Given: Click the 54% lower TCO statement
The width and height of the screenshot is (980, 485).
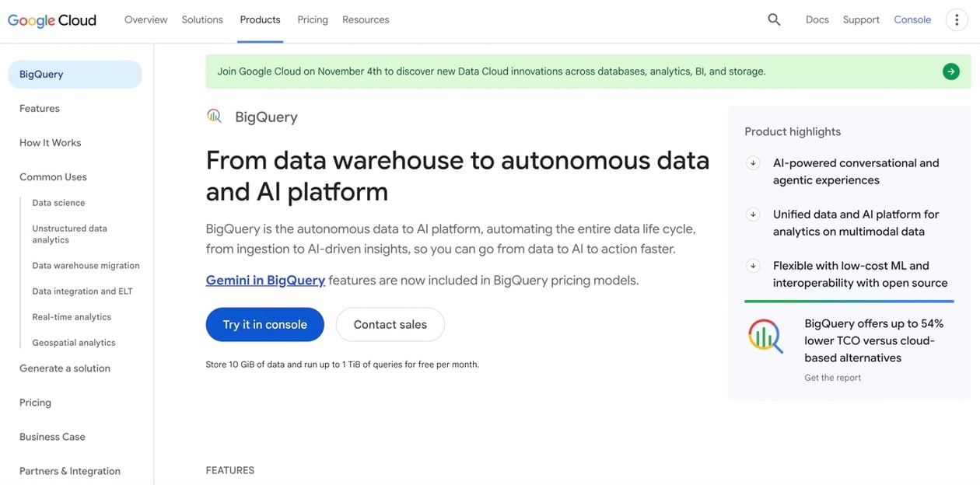Looking at the screenshot, I should [873, 340].
